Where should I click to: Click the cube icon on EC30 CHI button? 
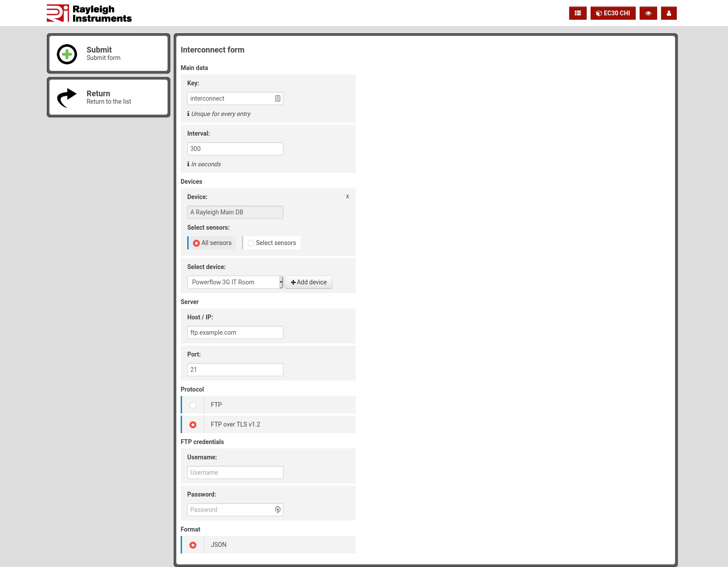click(x=598, y=13)
